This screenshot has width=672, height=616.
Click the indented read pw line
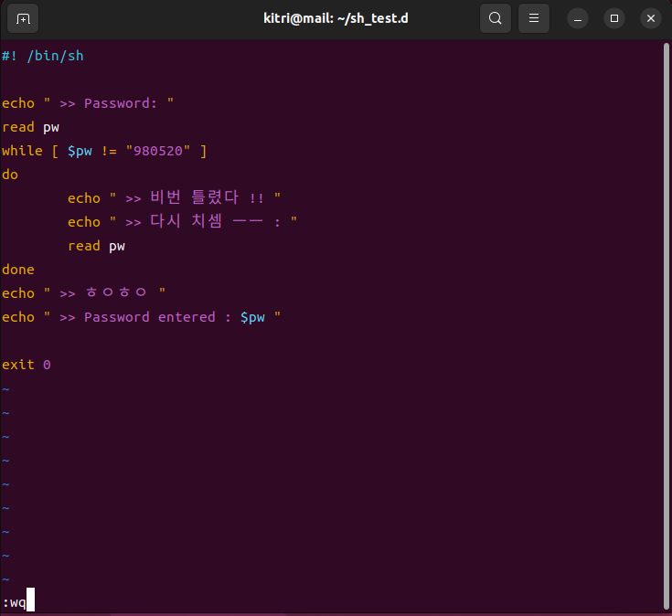click(96, 246)
